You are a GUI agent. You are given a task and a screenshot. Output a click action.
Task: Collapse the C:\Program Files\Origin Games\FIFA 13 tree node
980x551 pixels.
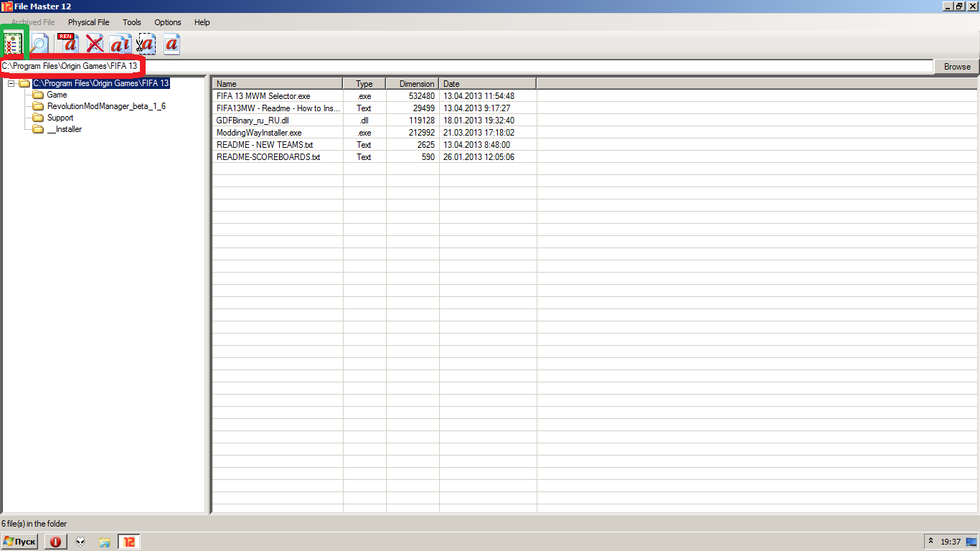(x=11, y=83)
